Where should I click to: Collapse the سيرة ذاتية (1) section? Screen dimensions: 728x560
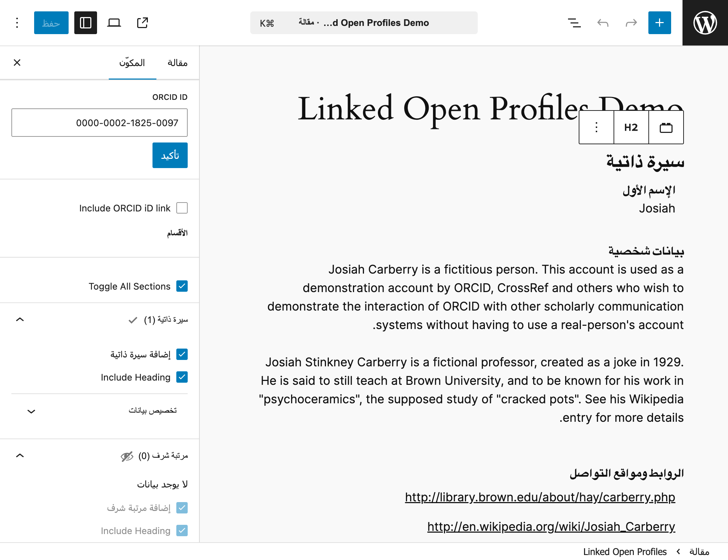pos(20,319)
